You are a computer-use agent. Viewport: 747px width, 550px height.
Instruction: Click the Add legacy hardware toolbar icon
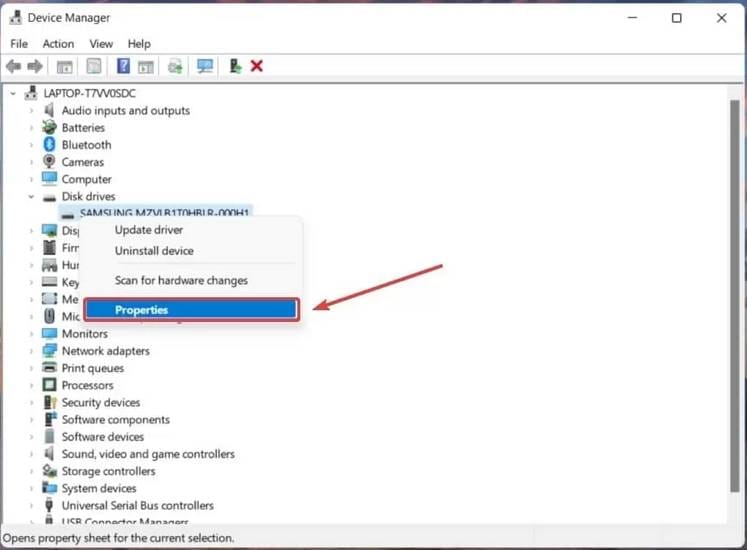[235, 66]
